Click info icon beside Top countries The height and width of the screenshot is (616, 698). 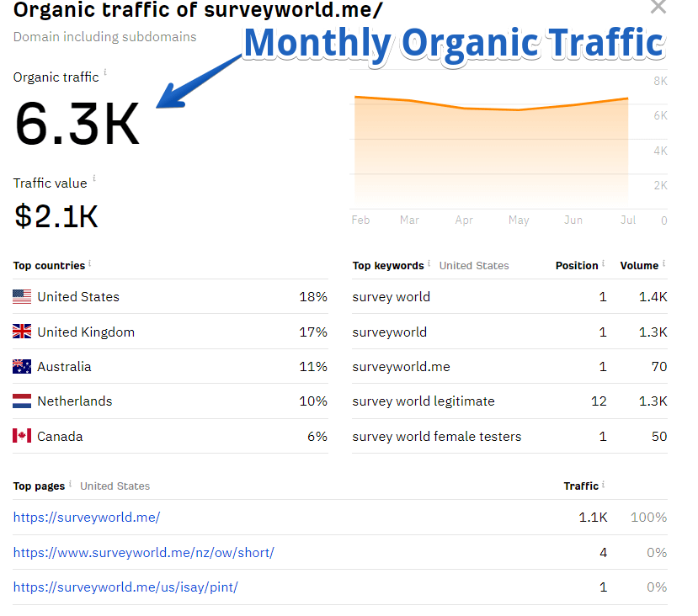(x=89, y=263)
